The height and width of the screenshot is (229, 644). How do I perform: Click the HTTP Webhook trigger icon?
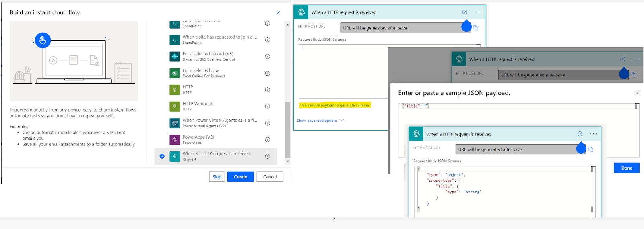(175, 106)
